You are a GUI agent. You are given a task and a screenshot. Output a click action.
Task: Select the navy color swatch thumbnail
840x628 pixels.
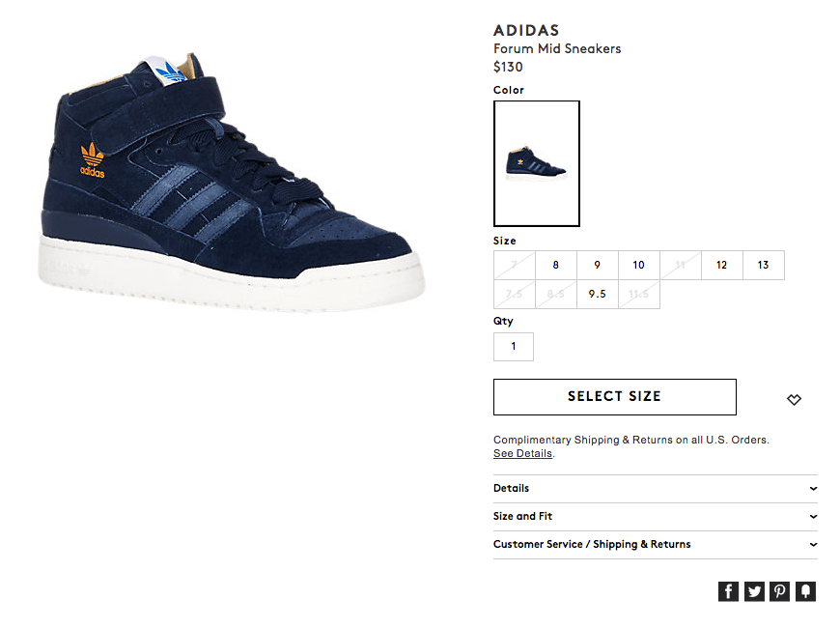(536, 163)
